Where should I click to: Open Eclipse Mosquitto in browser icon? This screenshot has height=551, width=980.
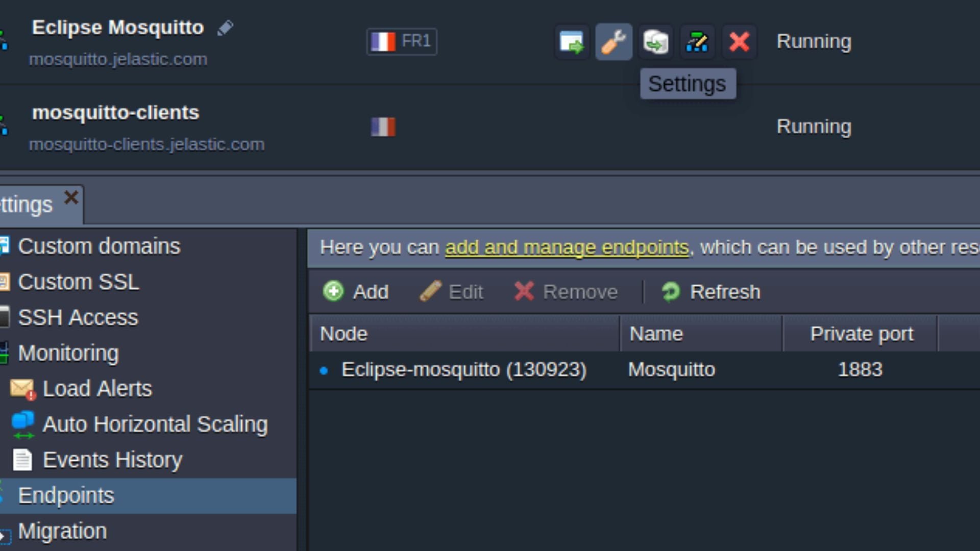[572, 42]
